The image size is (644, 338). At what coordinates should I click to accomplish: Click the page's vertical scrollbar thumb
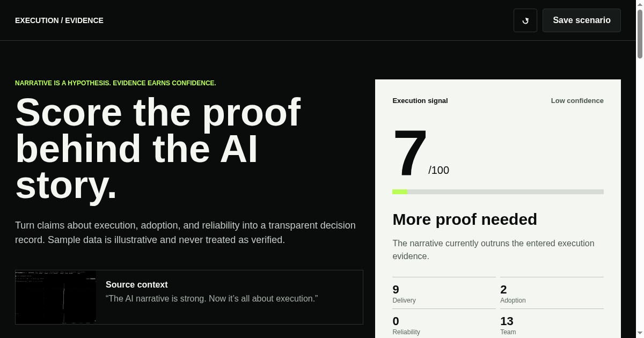pyautogui.click(x=640, y=33)
